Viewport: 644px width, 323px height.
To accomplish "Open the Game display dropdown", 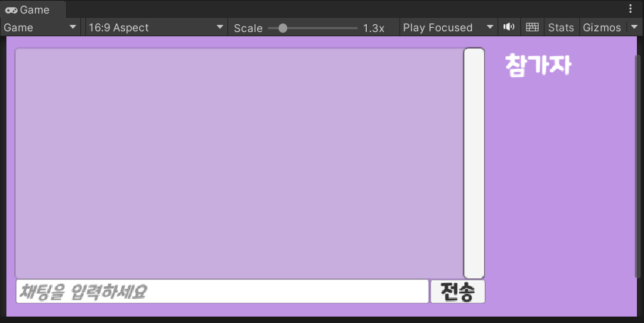I will coord(41,28).
